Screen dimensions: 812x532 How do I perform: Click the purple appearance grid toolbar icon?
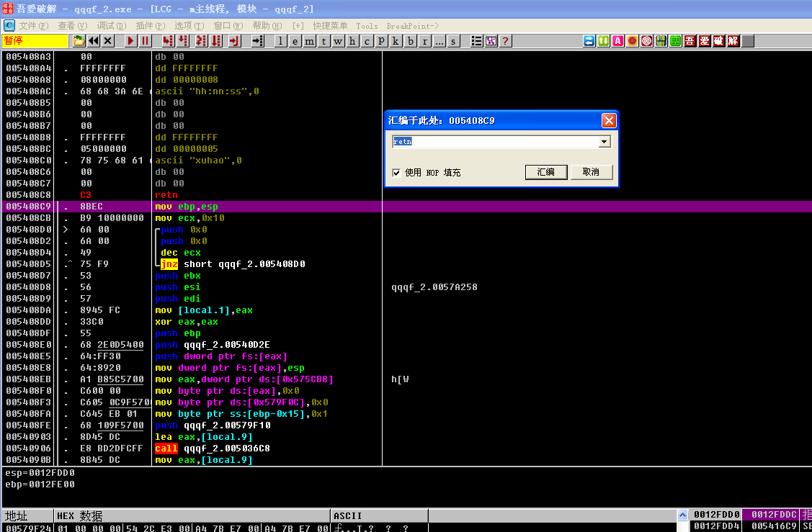pyautogui.click(x=491, y=41)
